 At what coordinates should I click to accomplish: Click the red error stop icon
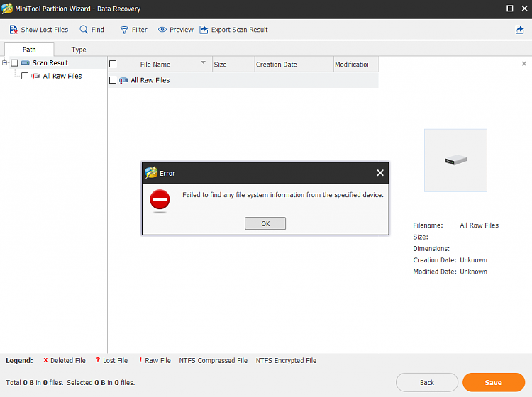(x=160, y=199)
